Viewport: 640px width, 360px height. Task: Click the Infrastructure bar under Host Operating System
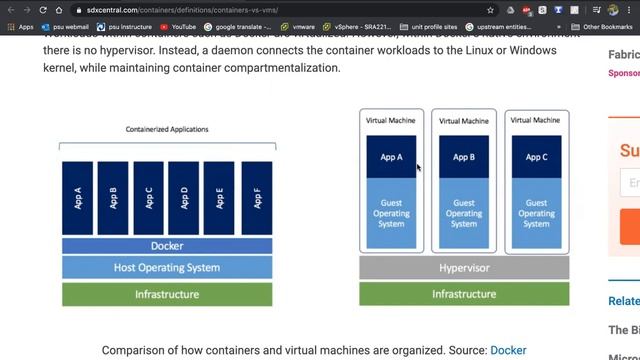167,294
